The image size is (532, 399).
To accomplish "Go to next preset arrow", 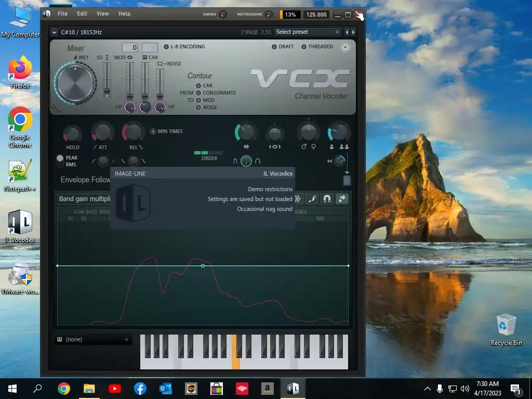I will pos(353,32).
